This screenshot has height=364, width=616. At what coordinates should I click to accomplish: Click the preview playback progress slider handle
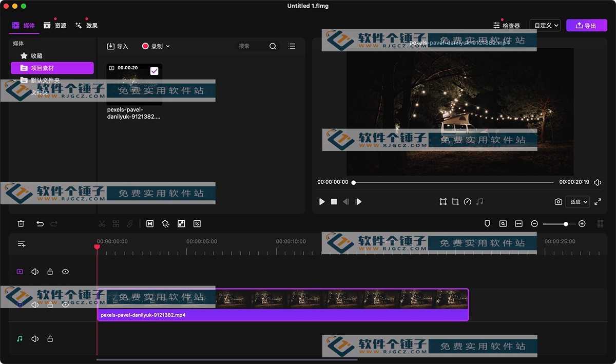pyautogui.click(x=354, y=182)
